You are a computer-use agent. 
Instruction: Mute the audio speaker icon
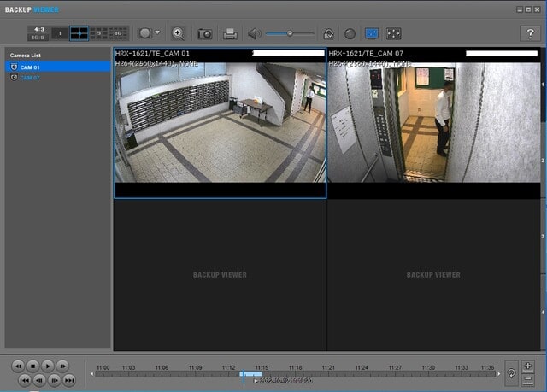click(254, 33)
